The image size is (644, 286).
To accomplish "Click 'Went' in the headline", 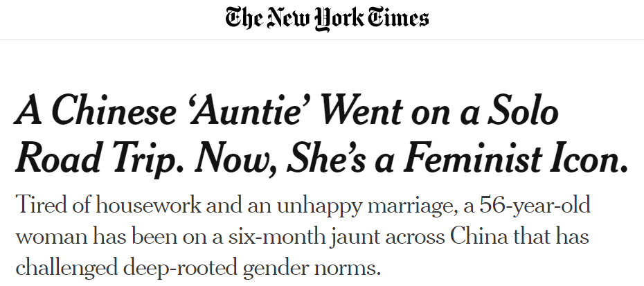I will 388,112.
